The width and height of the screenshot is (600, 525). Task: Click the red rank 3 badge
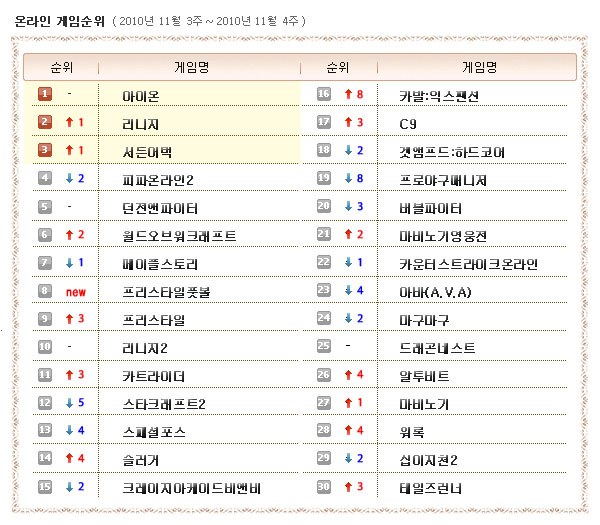[45, 151]
